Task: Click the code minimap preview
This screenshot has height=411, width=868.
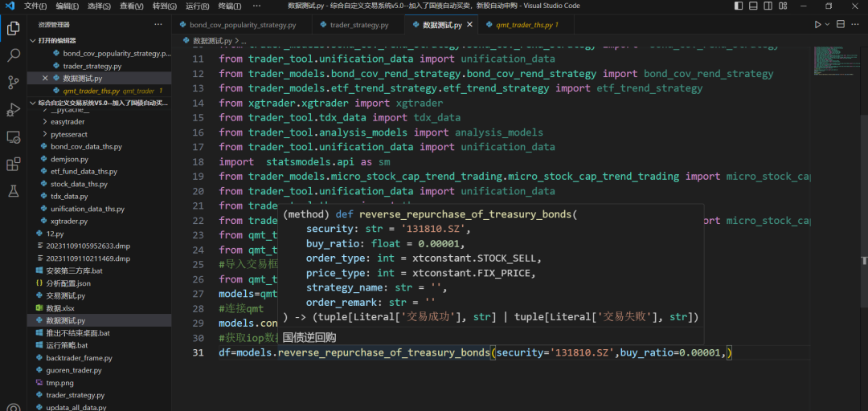Action: click(x=836, y=61)
